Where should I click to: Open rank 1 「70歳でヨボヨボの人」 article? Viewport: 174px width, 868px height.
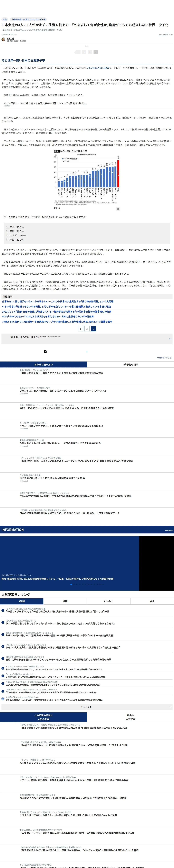click(57, 612)
